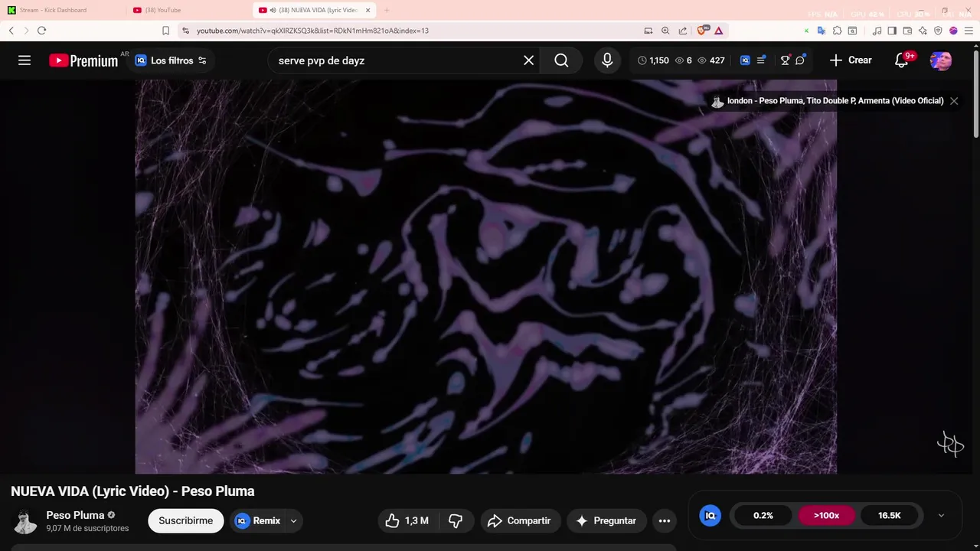
Task: Click the share page icon in address bar
Action: click(683, 31)
